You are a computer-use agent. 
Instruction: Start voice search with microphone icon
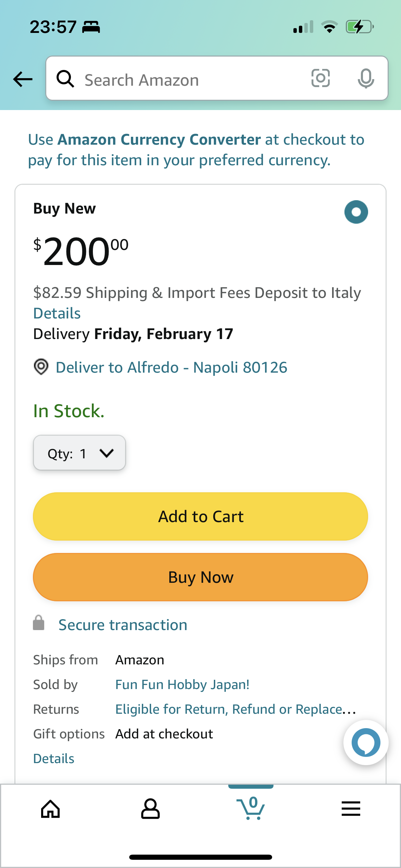point(366,78)
